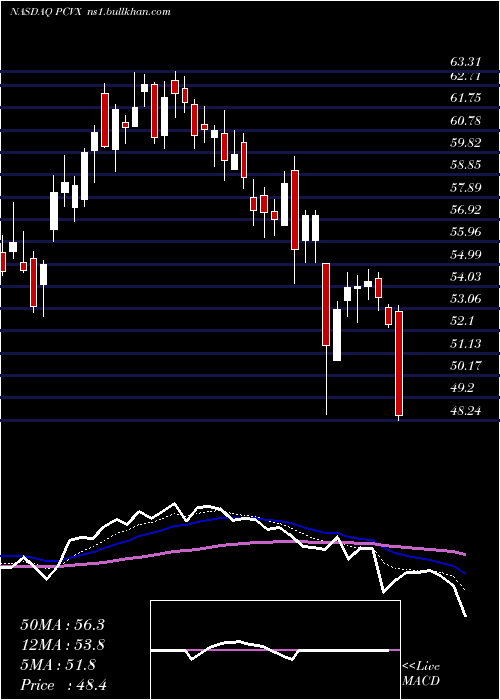Click the 12MA : 53.8 readout
The height and width of the screenshot is (700, 500).
[63, 645]
